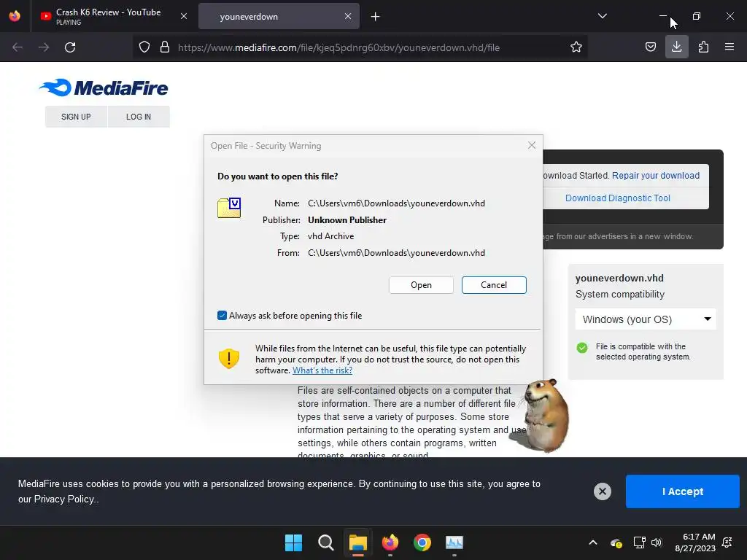This screenshot has height=560, width=747.
Task: Click Open in the security warning
Action: point(421,285)
